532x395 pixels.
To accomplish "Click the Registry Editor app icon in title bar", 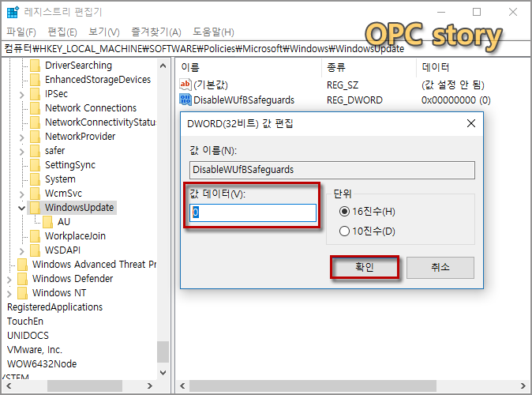I will click(13, 12).
